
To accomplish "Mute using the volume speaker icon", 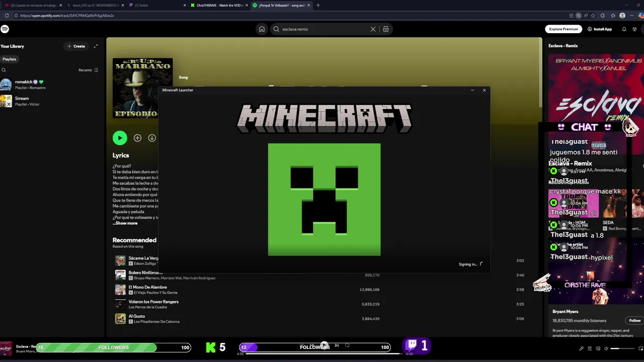I will [606, 348].
